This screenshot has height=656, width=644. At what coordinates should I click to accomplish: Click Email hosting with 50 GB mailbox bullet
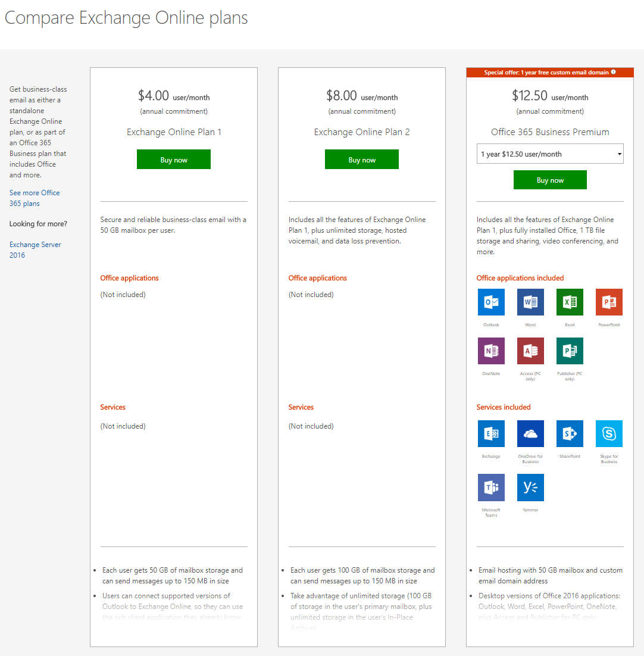coord(551,576)
